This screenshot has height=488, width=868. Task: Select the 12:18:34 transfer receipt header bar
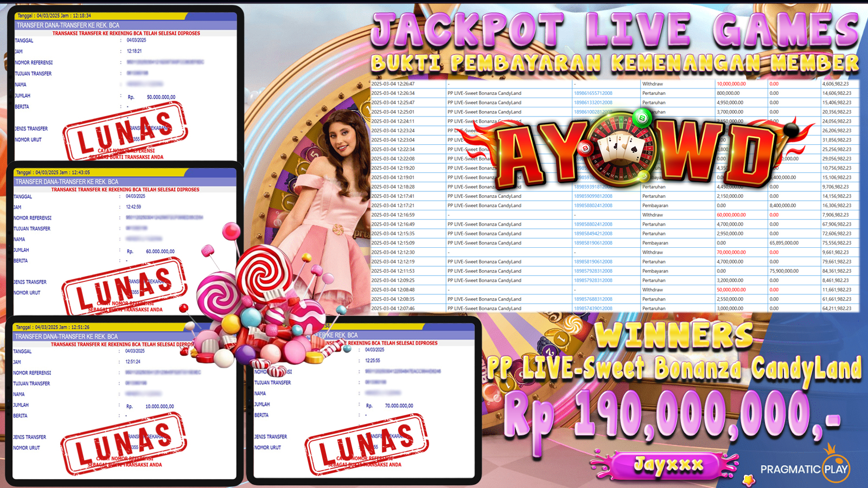pos(125,25)
